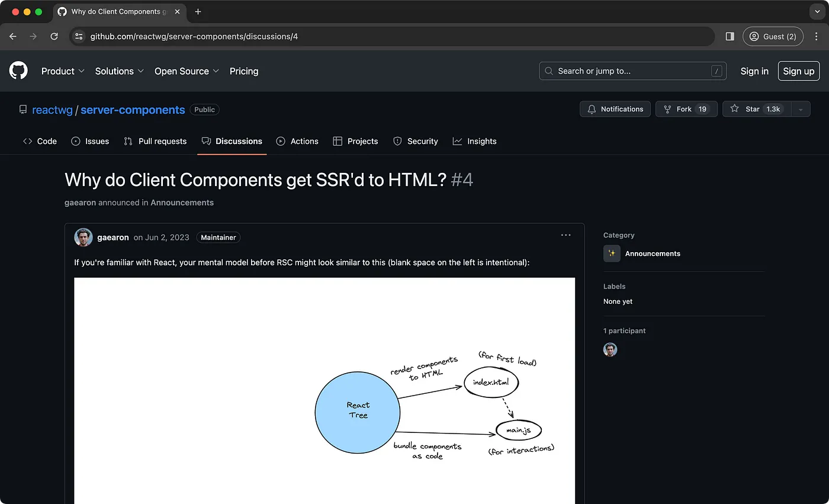The height and width of the screenshot is (504, 829).
Task: Click the Announcements sparkle category icon
Action: (x=611, y=253)
